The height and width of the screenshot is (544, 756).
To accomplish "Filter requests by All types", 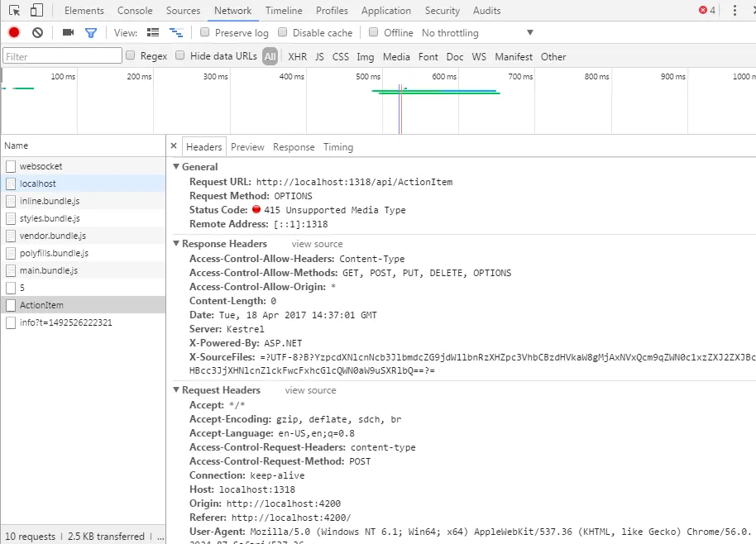I will tap(270, 56).
